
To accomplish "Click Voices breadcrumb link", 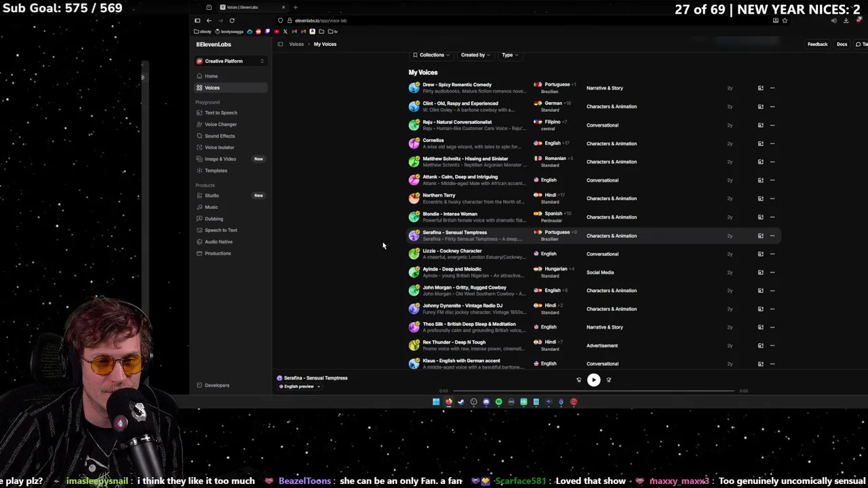I will click(296, 44).
